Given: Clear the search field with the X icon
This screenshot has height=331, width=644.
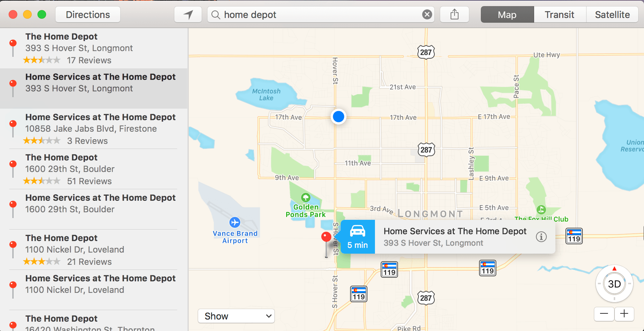Looking at the screenshot, I should (427, 15).
